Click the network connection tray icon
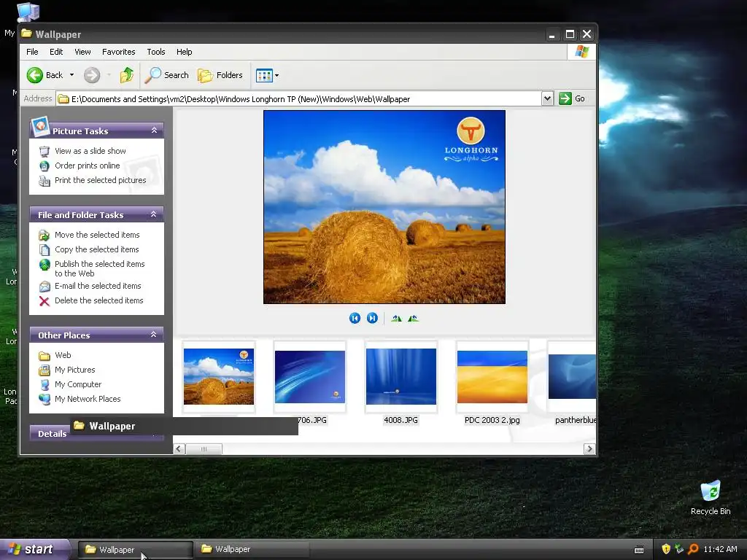 click(679, 549)
